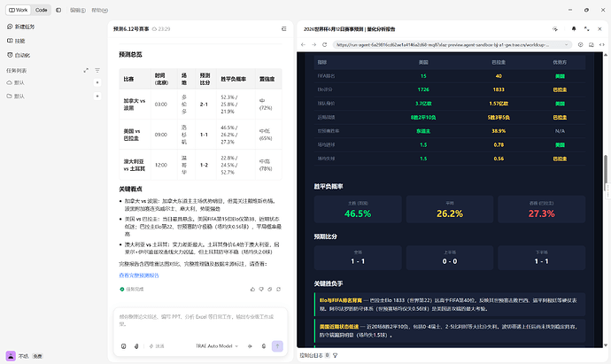Click the preview panel refresh-sync icon
The height and width of the screenshot is (364, 611).
[x=555, y=29]
